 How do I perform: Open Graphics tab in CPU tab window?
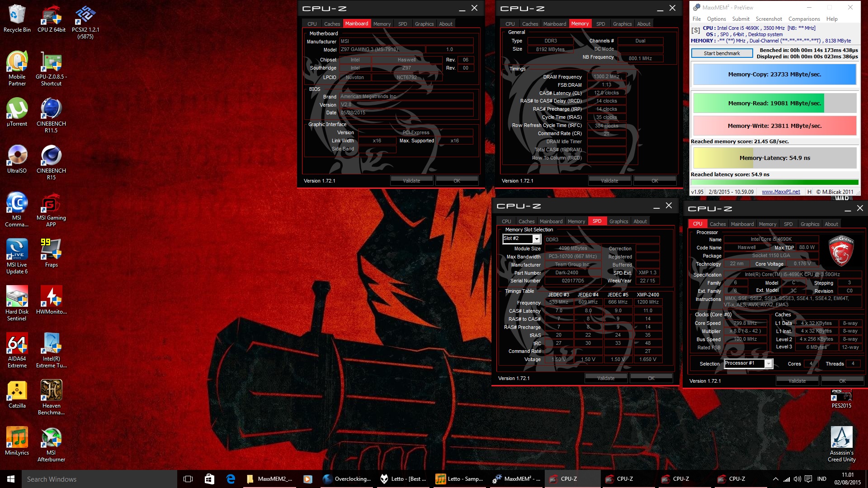point(810,224)
